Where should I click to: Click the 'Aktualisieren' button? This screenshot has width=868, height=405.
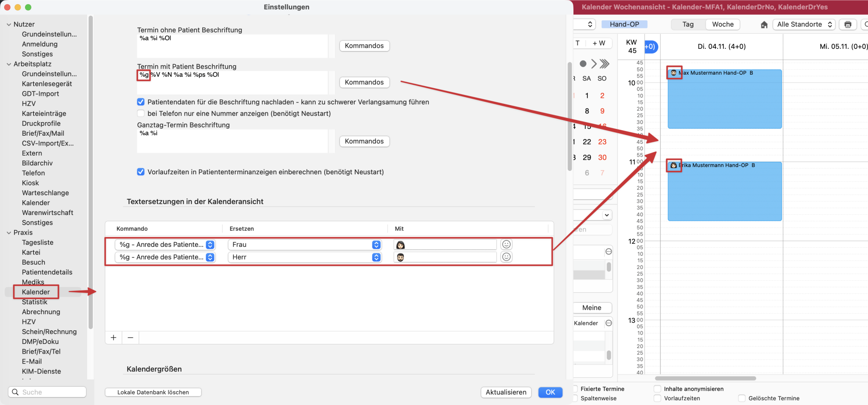point(506,392)
